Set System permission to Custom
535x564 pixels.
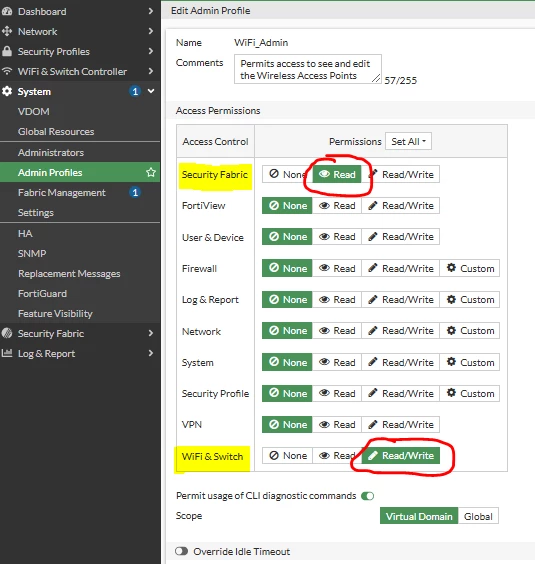coord(470,362)
